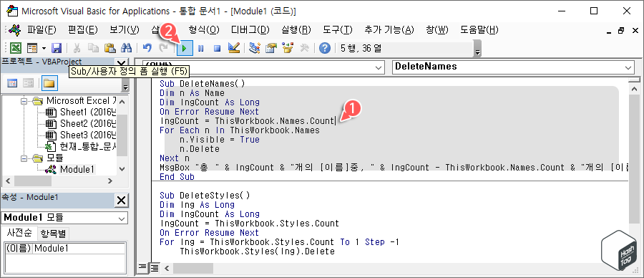Click the (이름) Module1 property value field
Screen dimensions: 644x278
tap(79, 249)
